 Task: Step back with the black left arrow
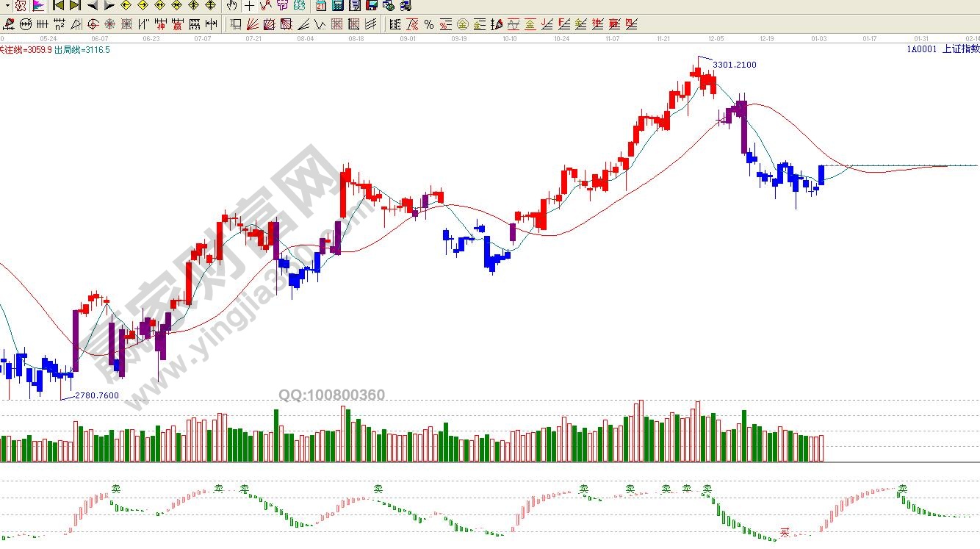click(92, 6)
